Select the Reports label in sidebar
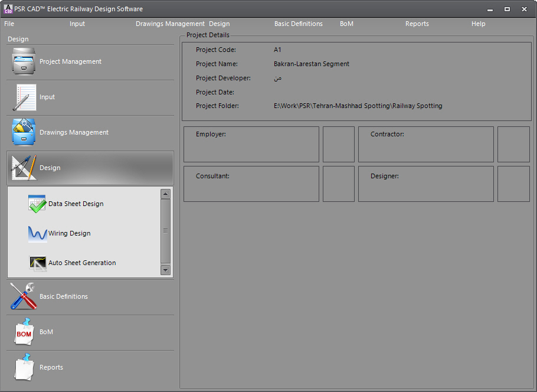This screenshot has height=392, width=537. (51, 367)
